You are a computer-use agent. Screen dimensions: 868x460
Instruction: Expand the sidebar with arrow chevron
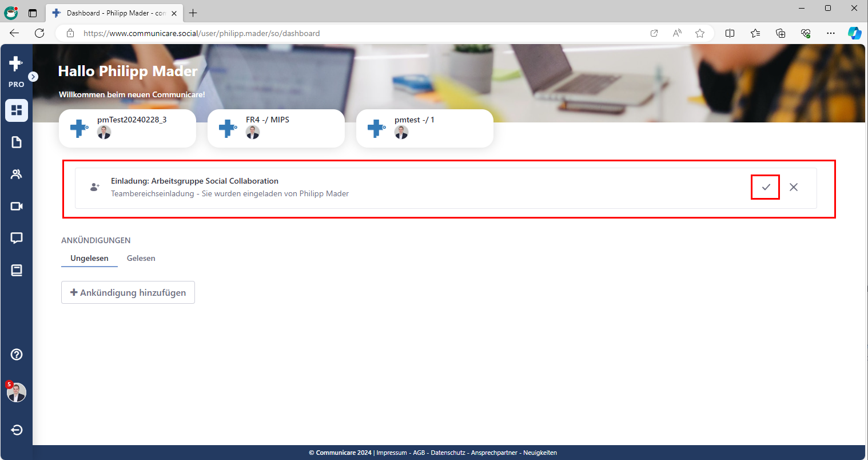tap(33, 77)
